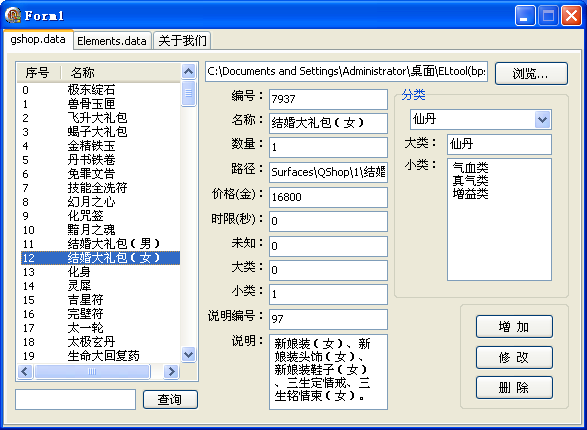This screenshot has height=430, width=587.
Task: Click the 查询 search button
Action: 170,399
